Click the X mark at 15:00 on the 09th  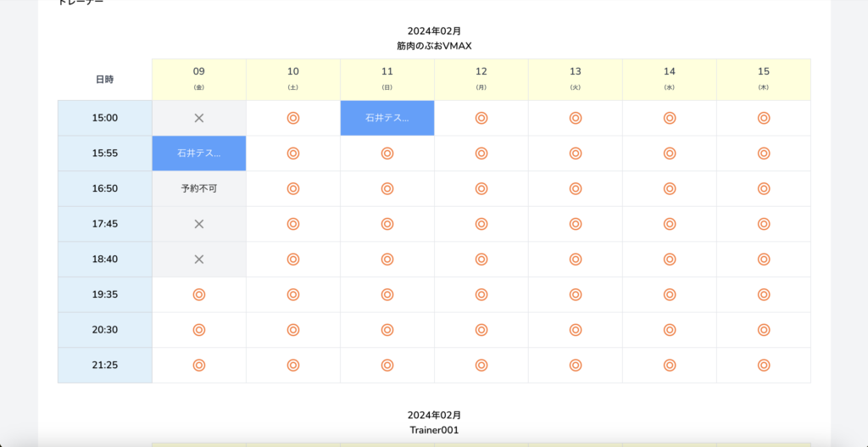click(199, 118)
